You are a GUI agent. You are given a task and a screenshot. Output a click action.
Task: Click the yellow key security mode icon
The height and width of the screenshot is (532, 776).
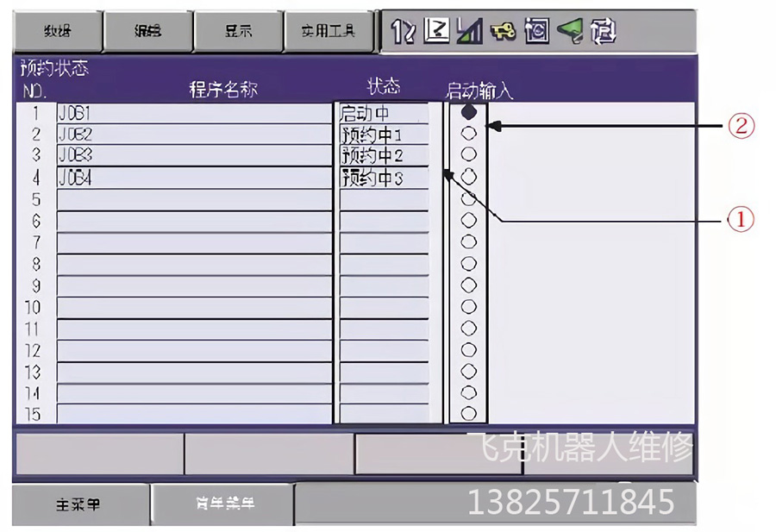[x=503, y=31]
